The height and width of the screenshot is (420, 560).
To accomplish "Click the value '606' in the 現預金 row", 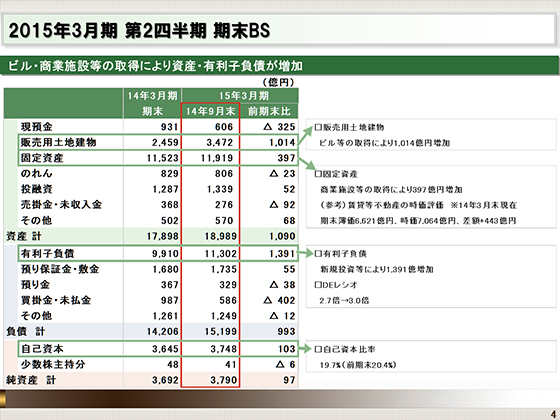I will (224, 127).
